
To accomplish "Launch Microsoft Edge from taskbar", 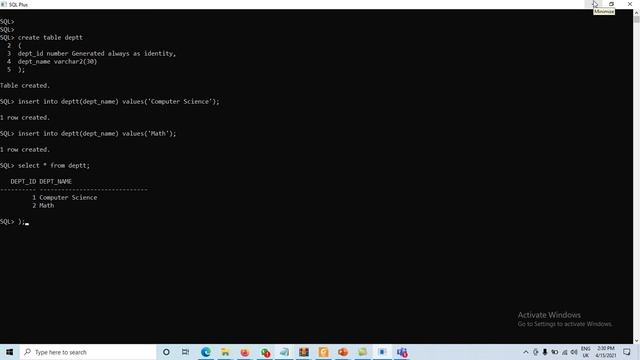I will tap(205, 352).
